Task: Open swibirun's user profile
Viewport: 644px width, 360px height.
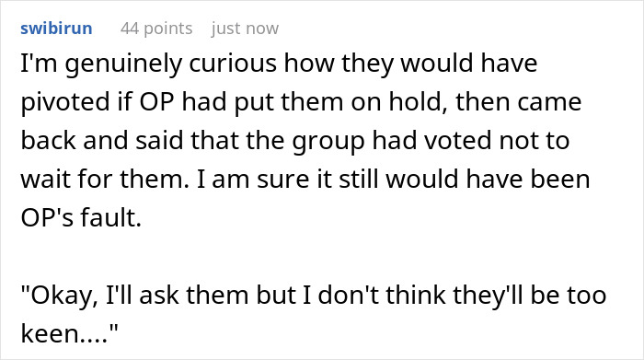Action: pyautogui.click(x=56, y=29)
